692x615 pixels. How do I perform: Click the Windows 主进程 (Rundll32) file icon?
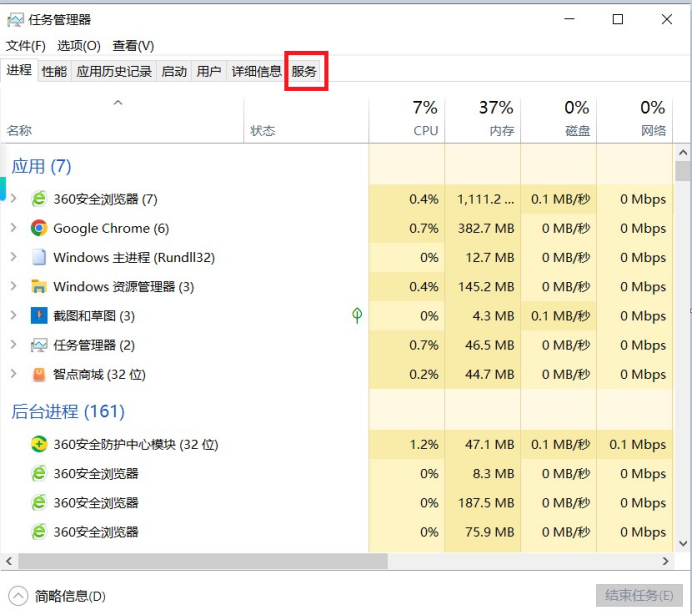(39, 257)
